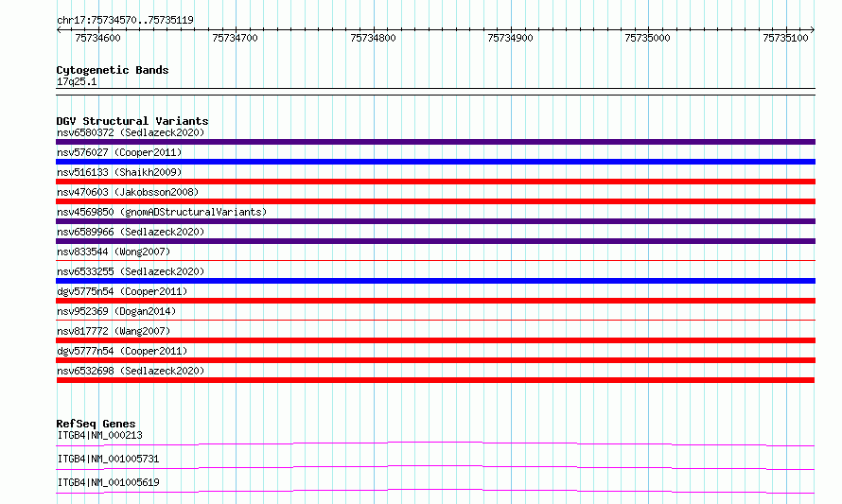
Task: Click the red bar under nsv817772
Action: 435,340
